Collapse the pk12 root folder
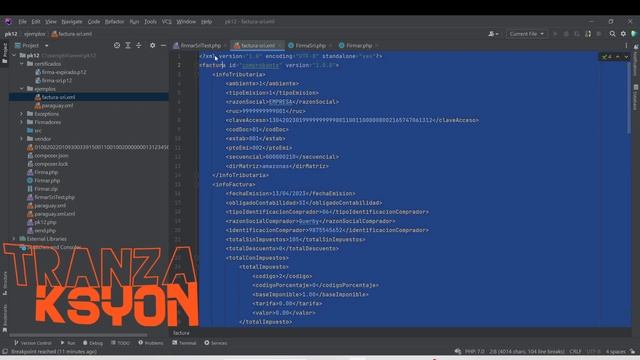The height and width of the screenshot is (360, 640). pos(14,55)
